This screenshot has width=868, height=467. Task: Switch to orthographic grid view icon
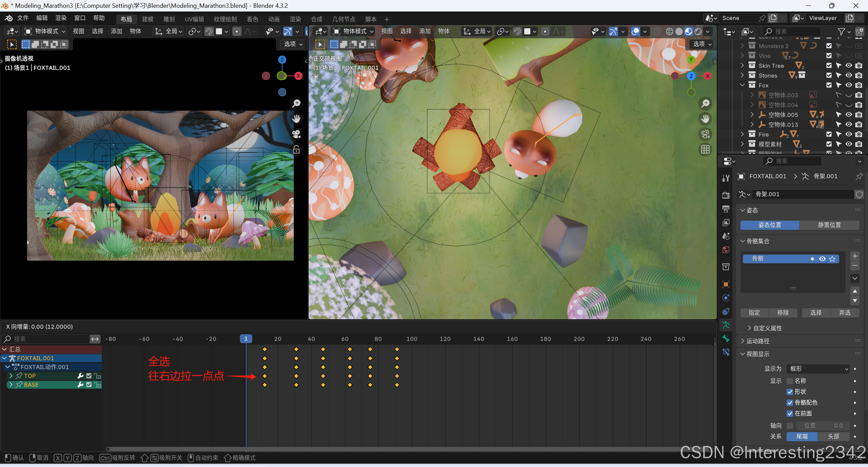tap(706, 149)
